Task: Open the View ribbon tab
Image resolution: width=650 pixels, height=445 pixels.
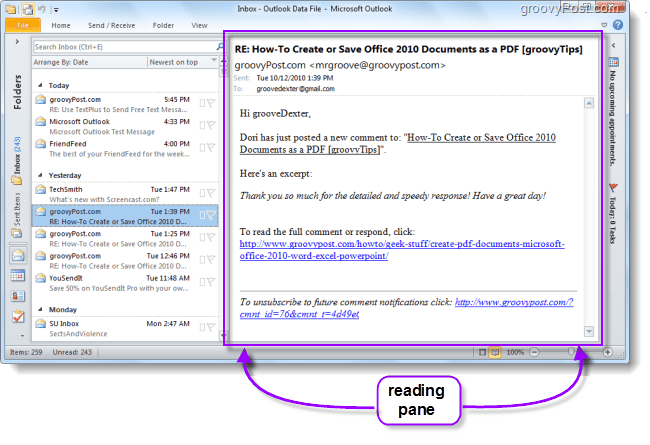Action: (199, 25)
